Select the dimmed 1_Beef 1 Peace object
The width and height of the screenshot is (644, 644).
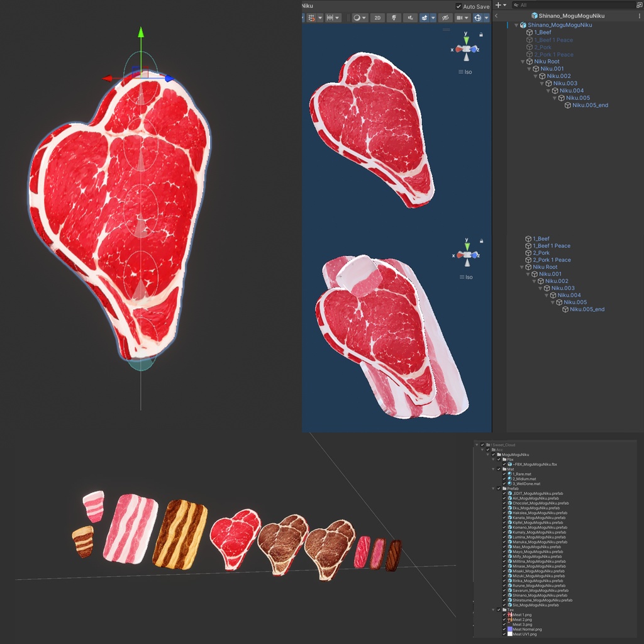pos(553,40)
